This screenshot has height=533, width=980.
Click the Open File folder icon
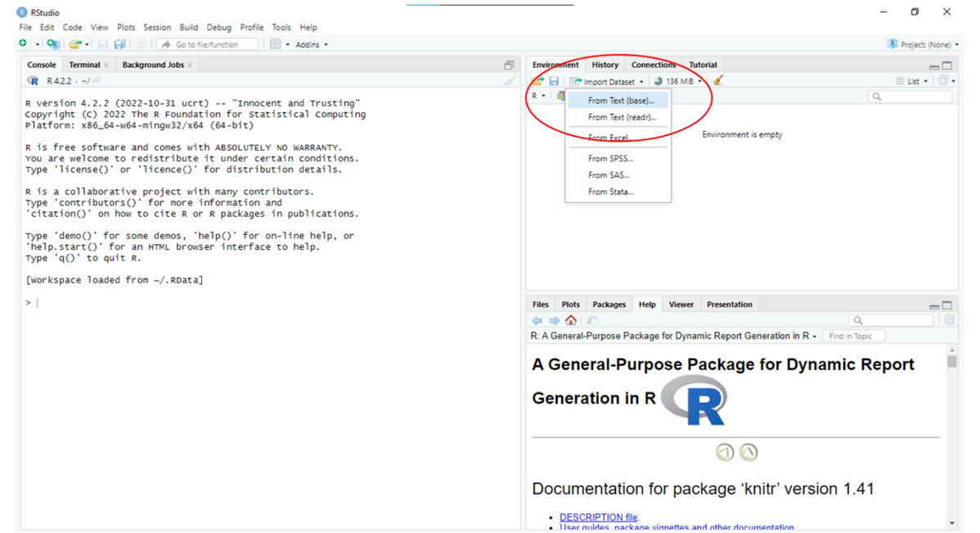tap(74, 44)
